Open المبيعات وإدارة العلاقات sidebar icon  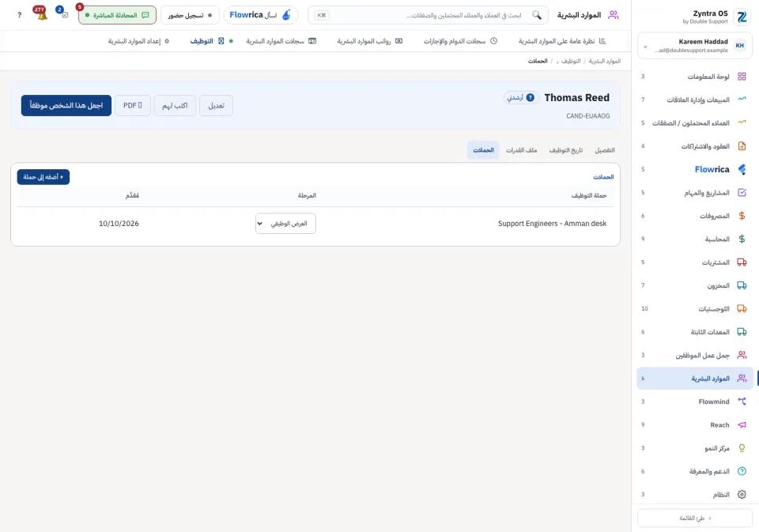click(742, 100)
